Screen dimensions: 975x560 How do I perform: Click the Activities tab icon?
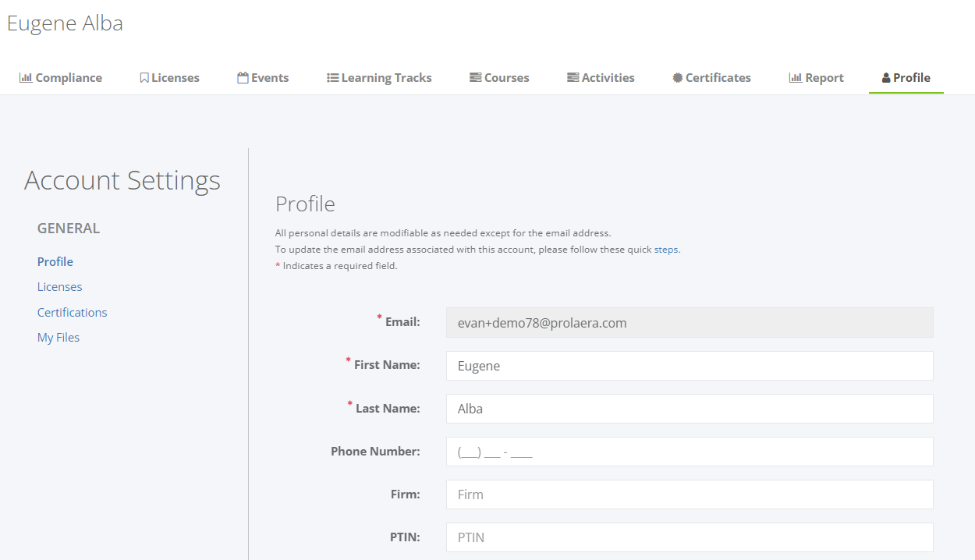coord(573,78)
